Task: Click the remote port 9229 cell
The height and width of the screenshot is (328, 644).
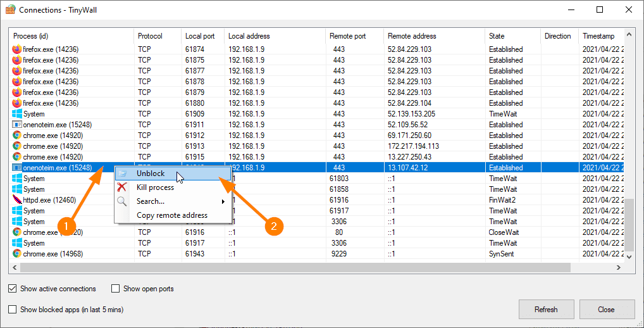Action: click(x=339, y=254)
